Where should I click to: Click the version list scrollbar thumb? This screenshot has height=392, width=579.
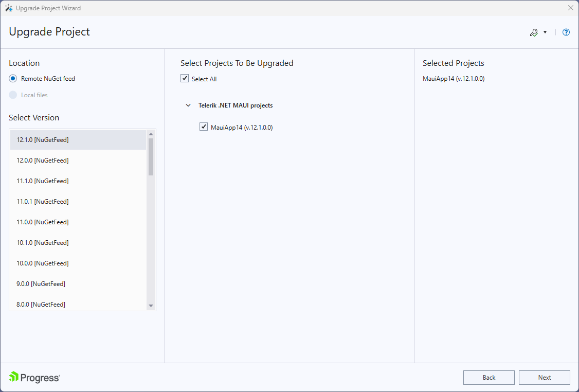150,154
